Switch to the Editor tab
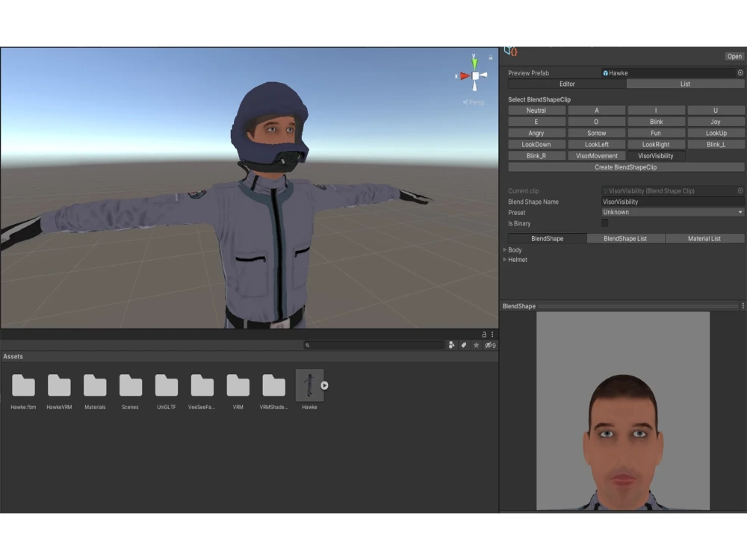This screenshot has width=747, height=560. [567, 84]
